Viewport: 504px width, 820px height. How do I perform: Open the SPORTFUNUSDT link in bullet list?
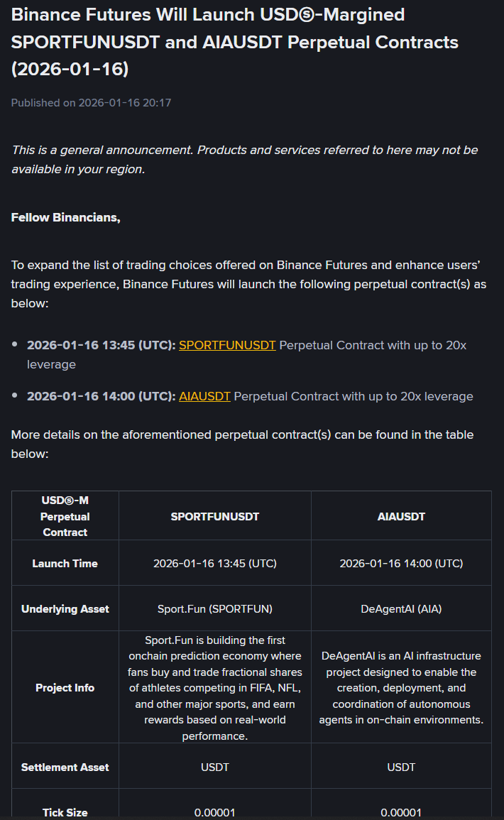(x=227, y=345)
